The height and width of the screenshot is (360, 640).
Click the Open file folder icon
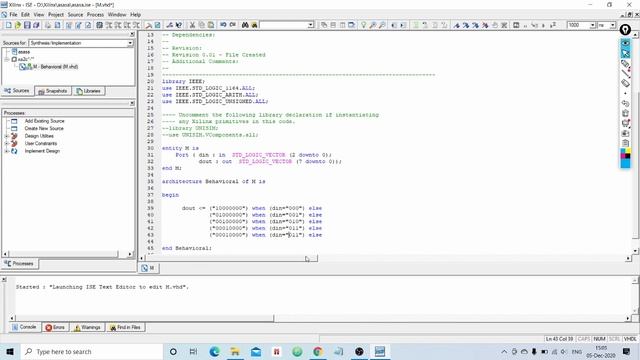tap(18, 25)
